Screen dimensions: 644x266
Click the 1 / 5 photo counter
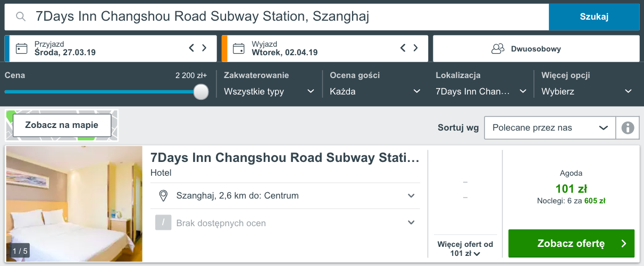20,251
